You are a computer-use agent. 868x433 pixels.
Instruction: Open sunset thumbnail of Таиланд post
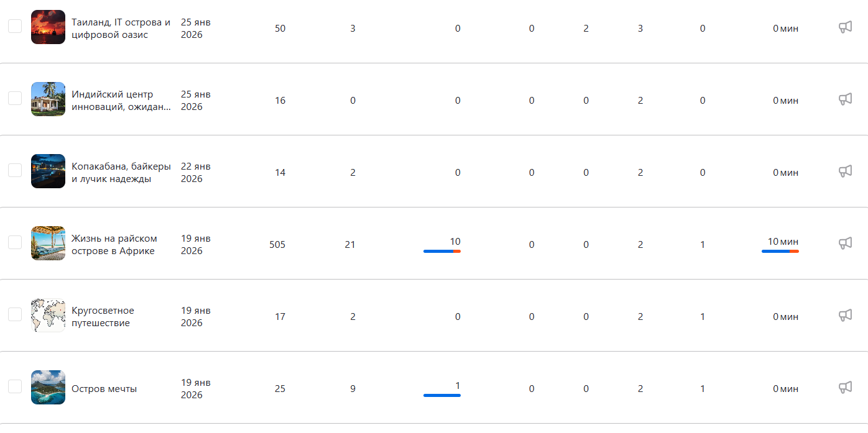[48, 27]
